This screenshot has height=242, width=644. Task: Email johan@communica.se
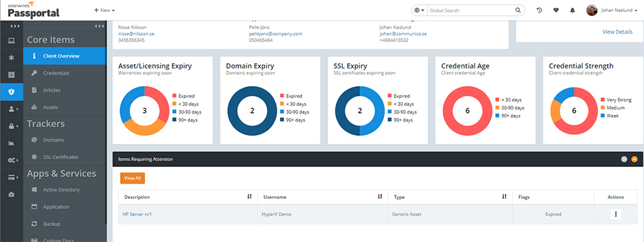(x=403, y=34)
